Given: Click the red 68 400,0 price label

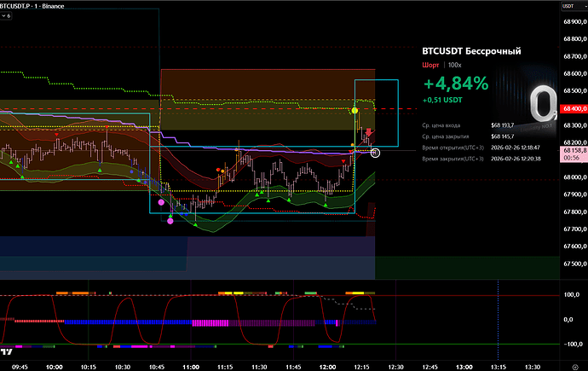Looking at the screenshot, I should pos(573,109).
